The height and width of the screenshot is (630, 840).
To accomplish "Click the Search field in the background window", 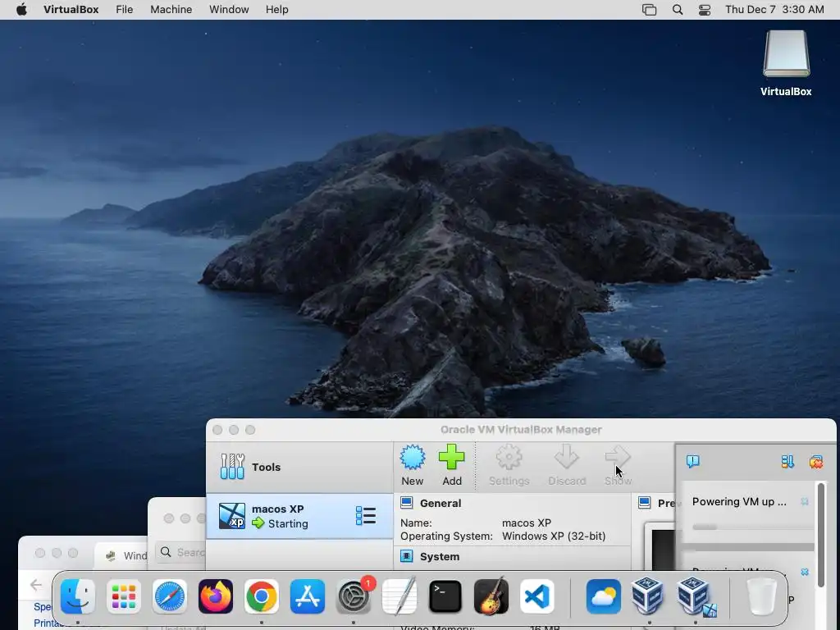I will pyautogui.click(x=180, y=552).
